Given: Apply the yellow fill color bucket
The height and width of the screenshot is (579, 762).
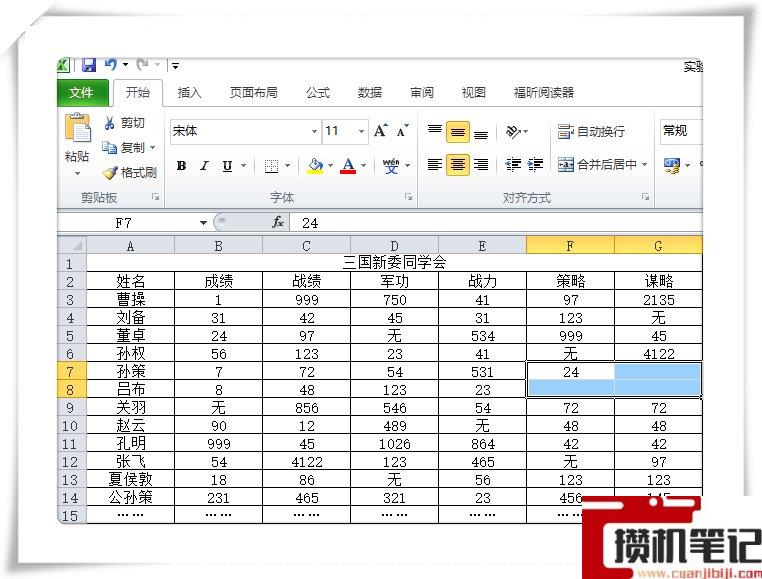Looking at the screenshot, I should pyautogui.click(x=315, y=166).
